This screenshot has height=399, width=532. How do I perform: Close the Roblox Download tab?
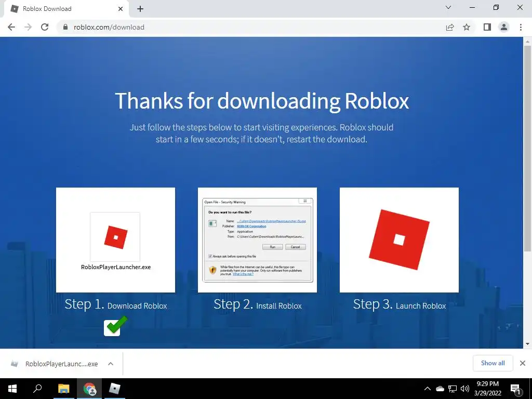(x=121, y=9)
